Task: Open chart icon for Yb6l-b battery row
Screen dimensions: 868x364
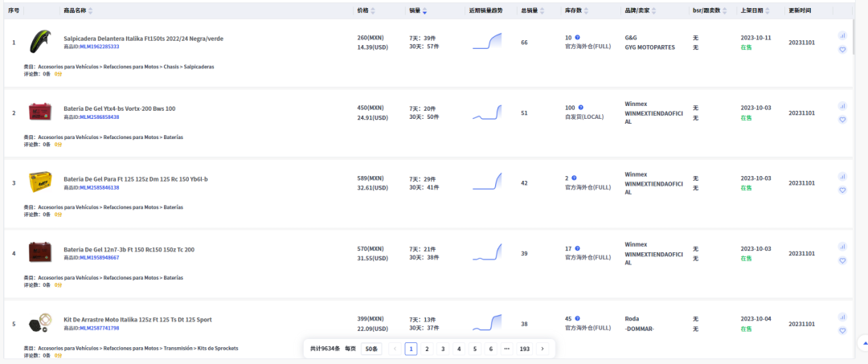Action: point(842,176)
